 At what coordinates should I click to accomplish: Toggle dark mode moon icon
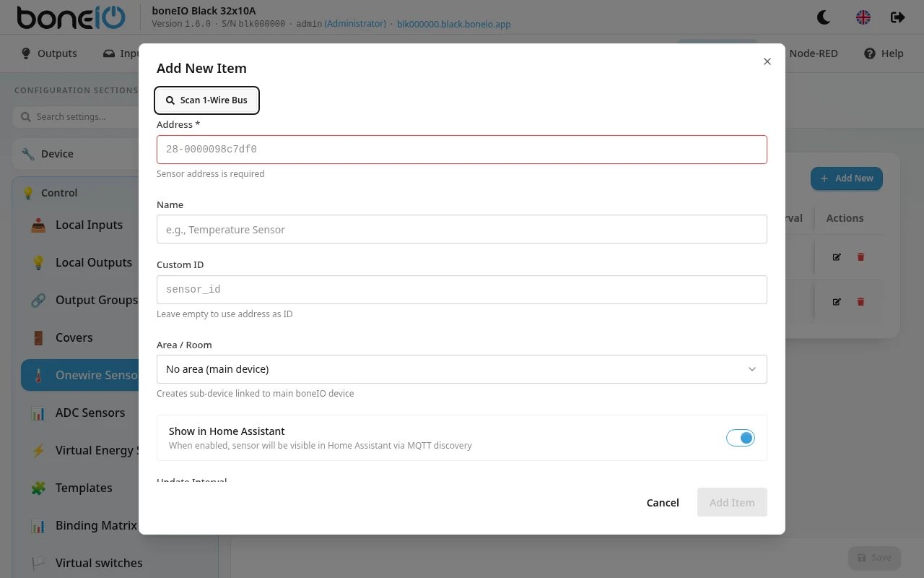[x=824, y=17]
